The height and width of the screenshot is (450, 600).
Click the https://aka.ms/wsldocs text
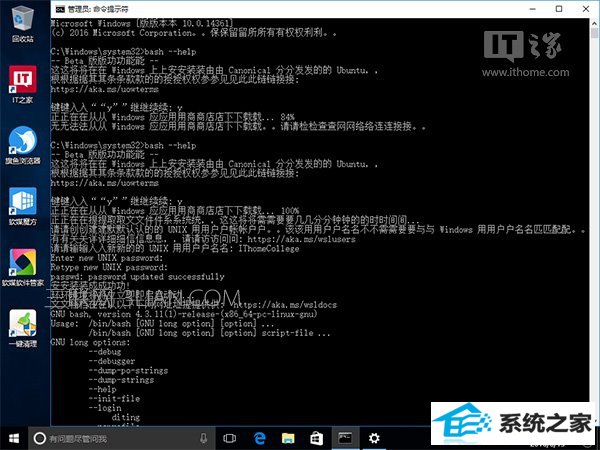coord(285,305)
